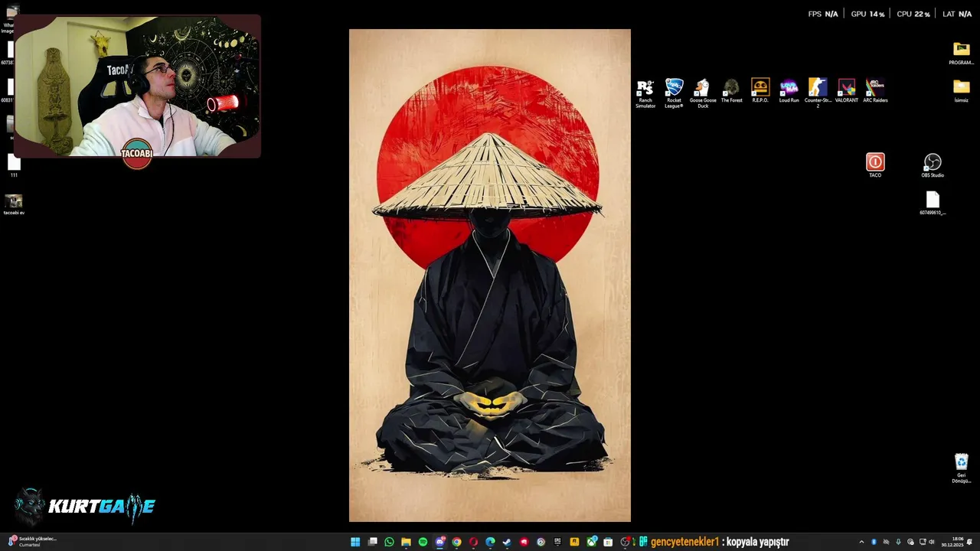This screenshot has height=551, width=980.
Task: Open Steam from the taskbar
Action: (507, 542)
